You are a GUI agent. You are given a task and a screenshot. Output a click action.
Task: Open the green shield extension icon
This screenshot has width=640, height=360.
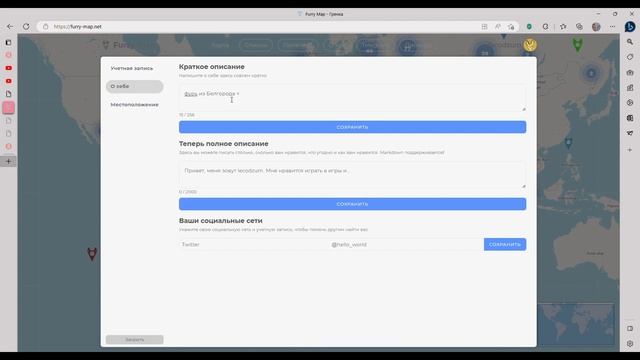point(529,27)
